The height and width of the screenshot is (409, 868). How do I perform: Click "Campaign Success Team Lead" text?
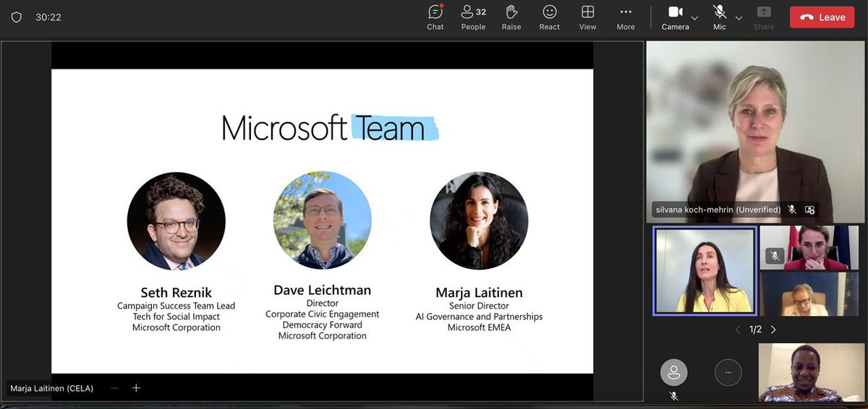tap(176, 306)
